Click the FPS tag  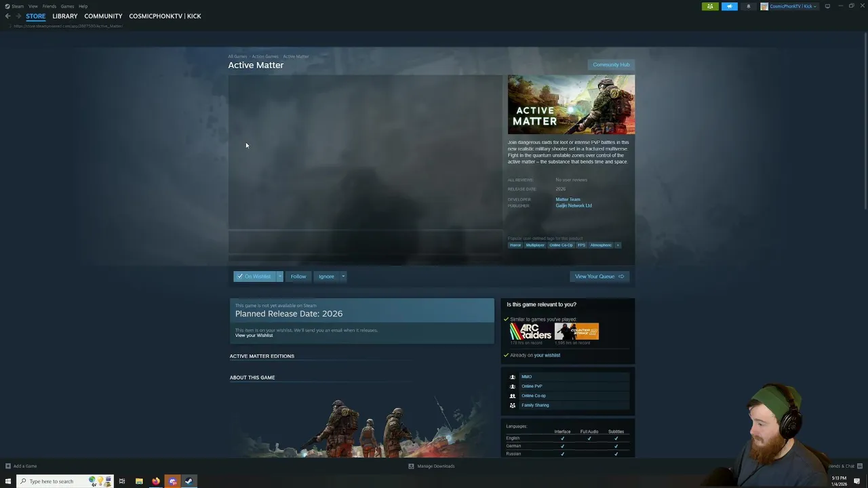pos(581,245)
